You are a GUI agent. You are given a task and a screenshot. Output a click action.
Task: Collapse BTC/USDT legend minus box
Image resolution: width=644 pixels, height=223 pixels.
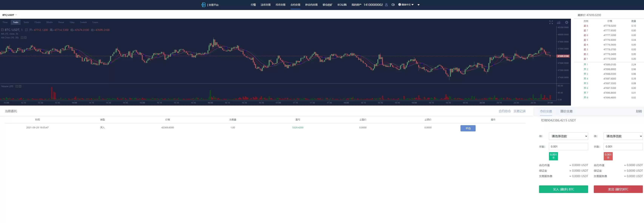[x=2, y=30]
